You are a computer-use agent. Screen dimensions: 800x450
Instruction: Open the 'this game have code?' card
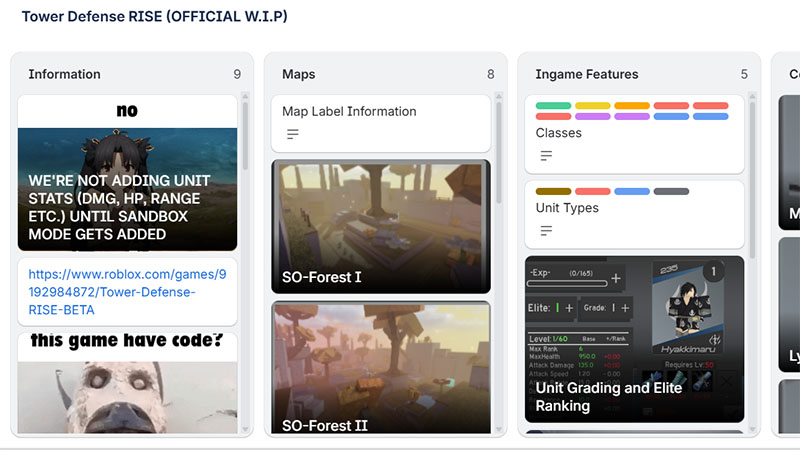(x=127, y=383)
